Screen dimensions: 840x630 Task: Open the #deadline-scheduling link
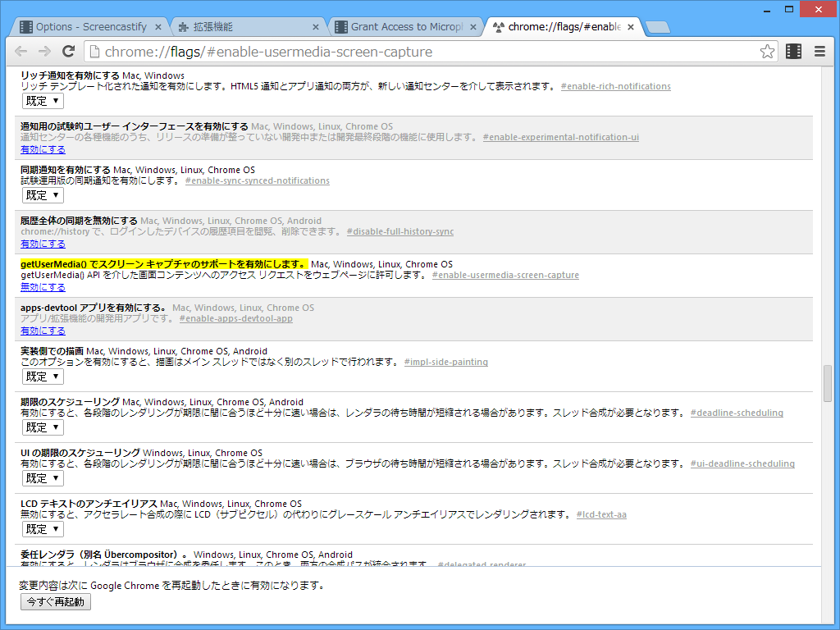[737, 413]
